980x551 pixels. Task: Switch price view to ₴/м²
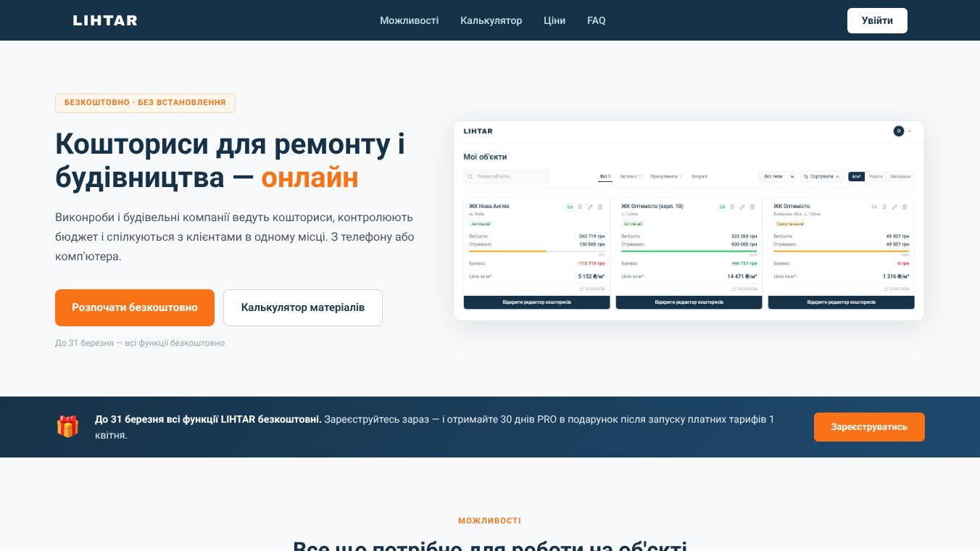coord(856,176)
